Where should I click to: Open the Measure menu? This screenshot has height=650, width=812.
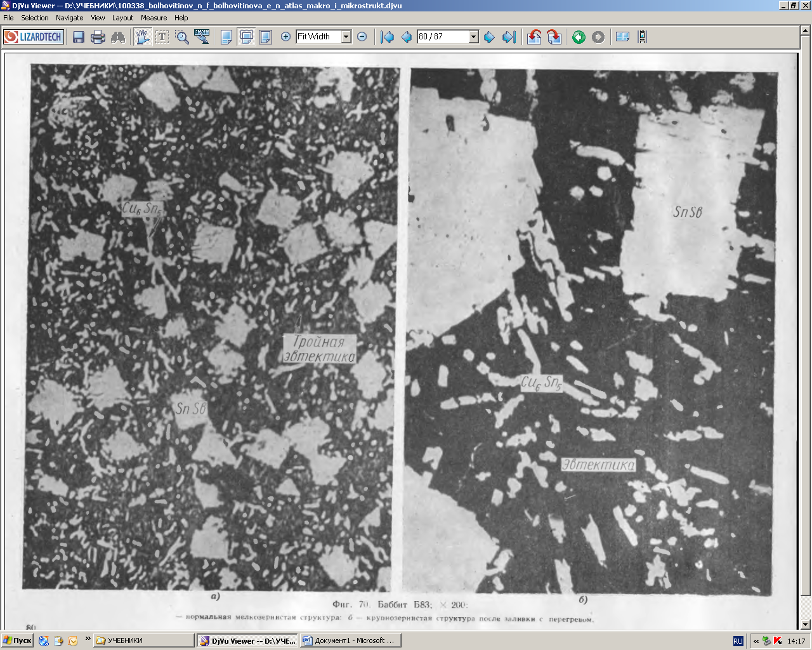click(154, 18)
